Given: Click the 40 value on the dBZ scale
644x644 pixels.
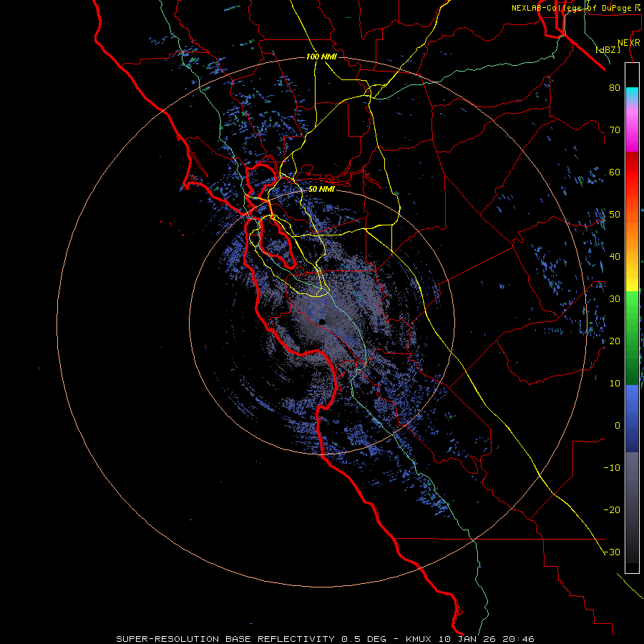Looking at the screenshot, I should tap(615, 257).
